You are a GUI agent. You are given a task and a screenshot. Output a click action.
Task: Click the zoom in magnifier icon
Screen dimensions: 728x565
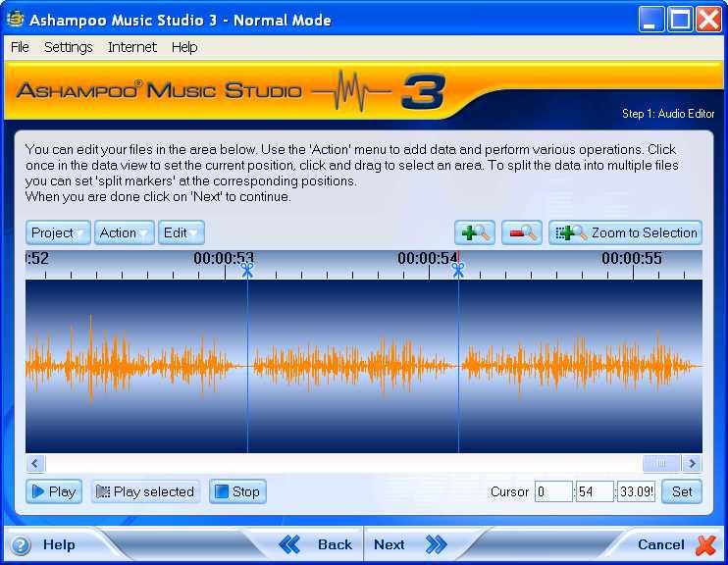[475, 232]
